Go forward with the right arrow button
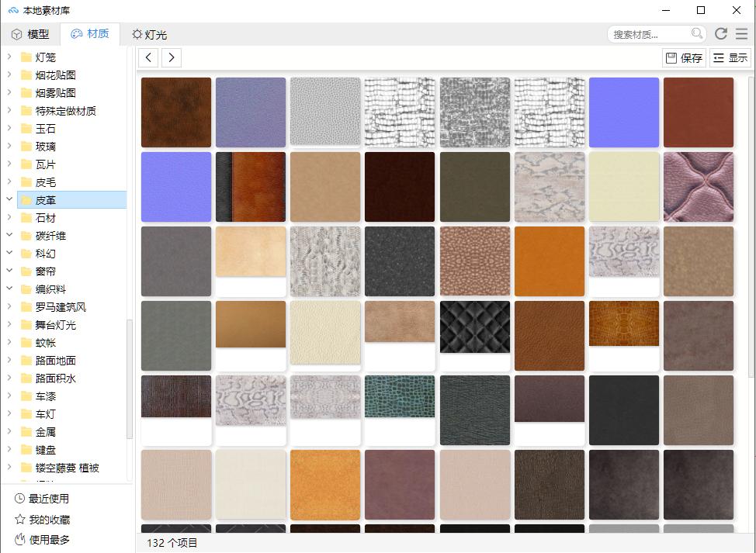 pos(172,57)
